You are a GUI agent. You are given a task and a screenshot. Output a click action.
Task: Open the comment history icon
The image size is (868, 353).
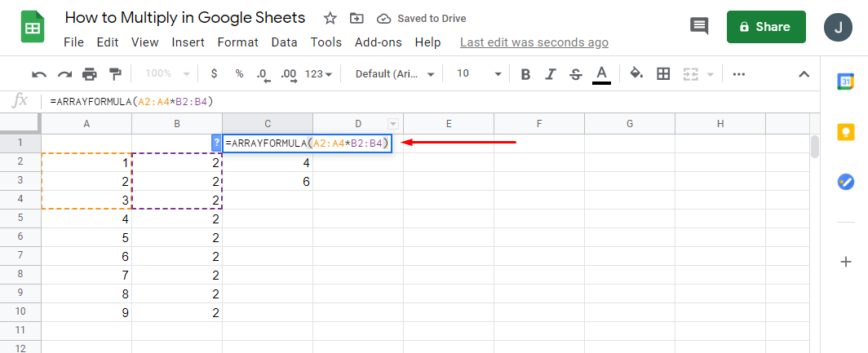click(699, 26)
